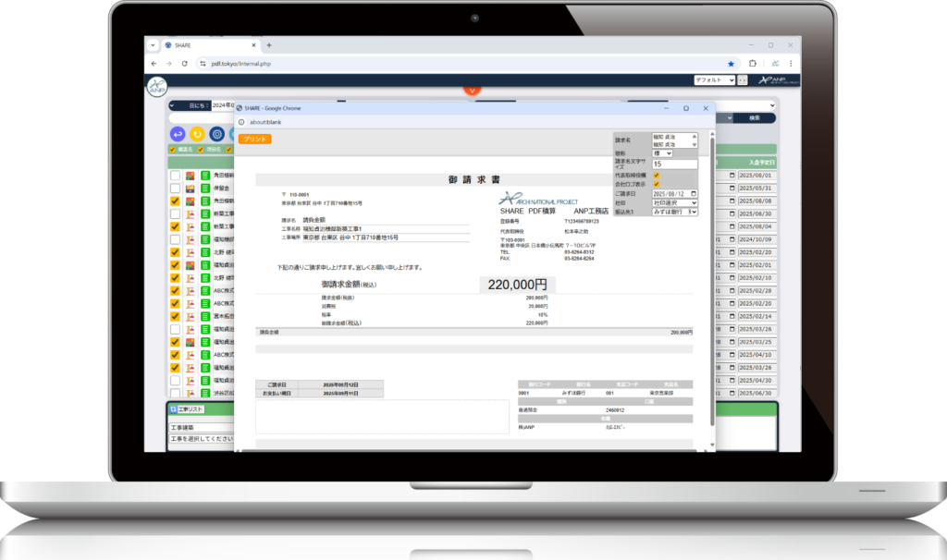
Task: Uncheck the row checkbox for 2025/08/04
Action: 175,227
